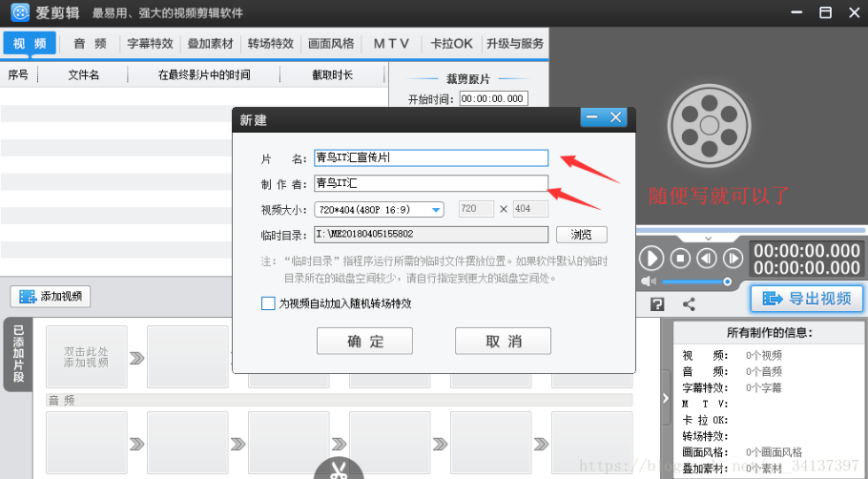Click the 文件名 column header
Viewport: 868px width, 479px height.
coord(84,74)
